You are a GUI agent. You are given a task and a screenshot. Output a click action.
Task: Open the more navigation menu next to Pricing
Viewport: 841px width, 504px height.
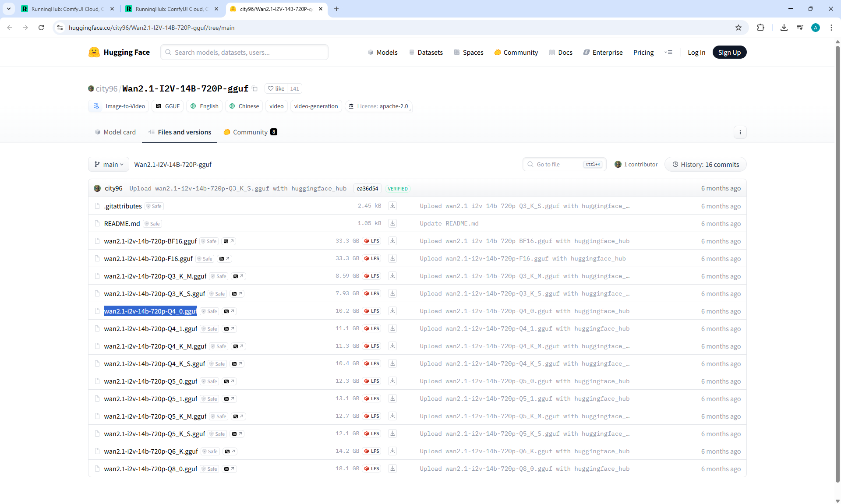pos(668,53)
